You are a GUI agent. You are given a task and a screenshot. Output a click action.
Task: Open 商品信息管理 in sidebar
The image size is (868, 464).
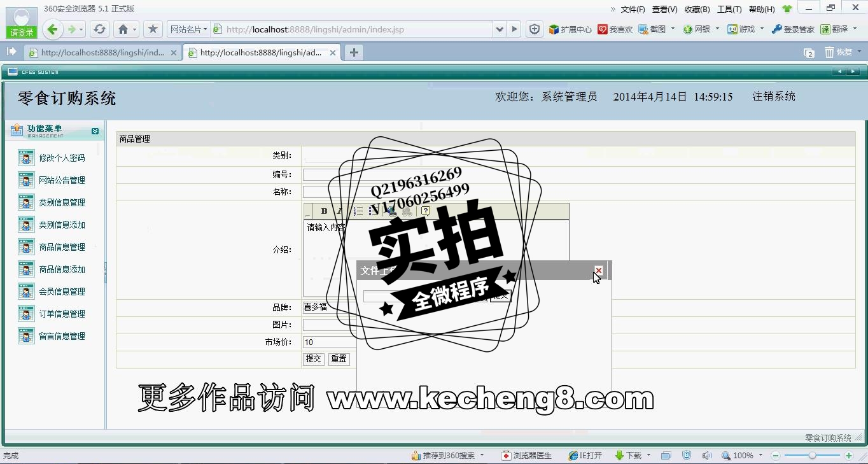click(62, 247)
